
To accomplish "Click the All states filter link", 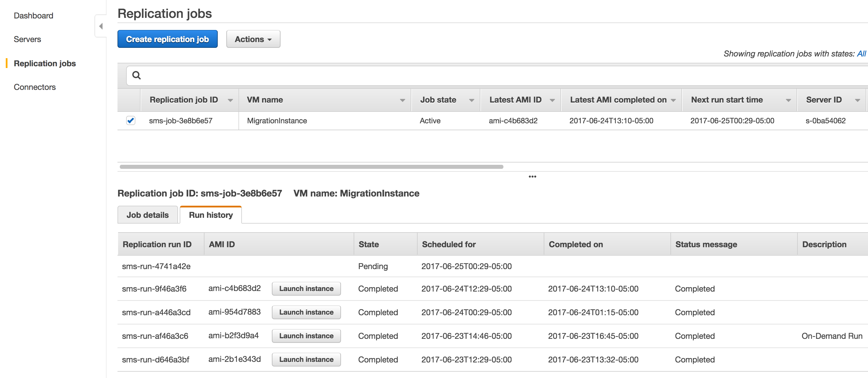I will 861,54.
